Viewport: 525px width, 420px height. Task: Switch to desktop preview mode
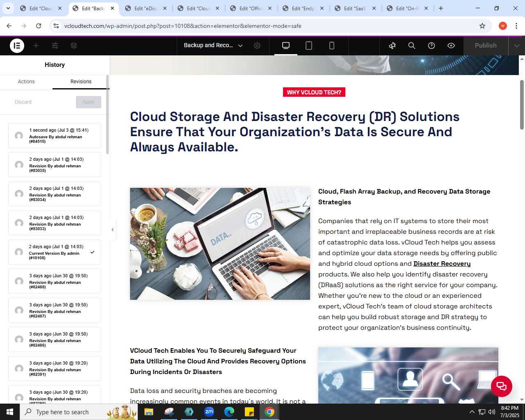click(x=286, y=46)
